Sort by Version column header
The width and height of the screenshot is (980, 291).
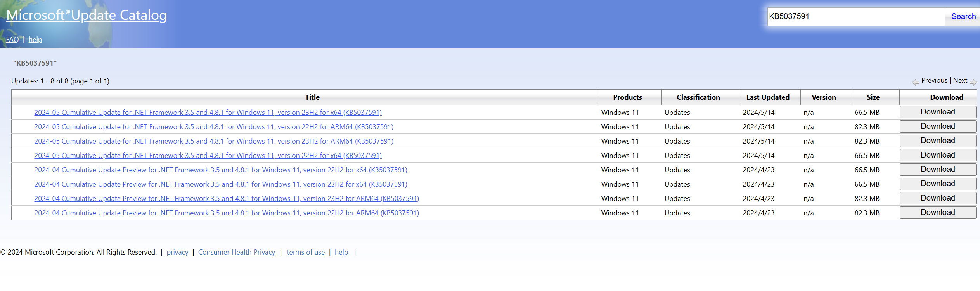pos(824,97)
